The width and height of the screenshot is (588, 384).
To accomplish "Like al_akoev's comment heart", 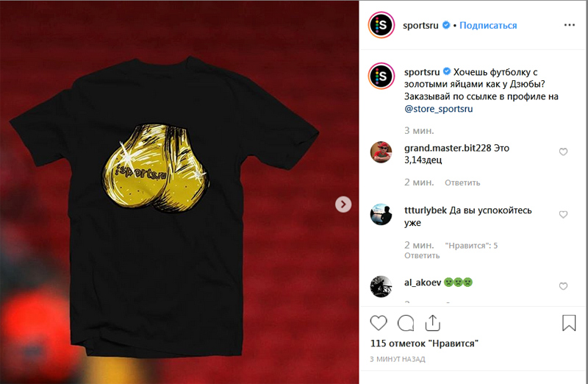I will pos(563,286).
